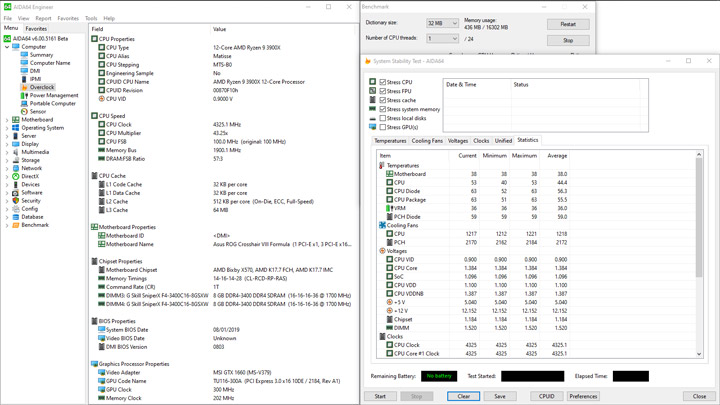The width and height of the screenshot is (720, 405).
Task: Open the Dictionary size dropdown
Action: [x=442, y=23]
